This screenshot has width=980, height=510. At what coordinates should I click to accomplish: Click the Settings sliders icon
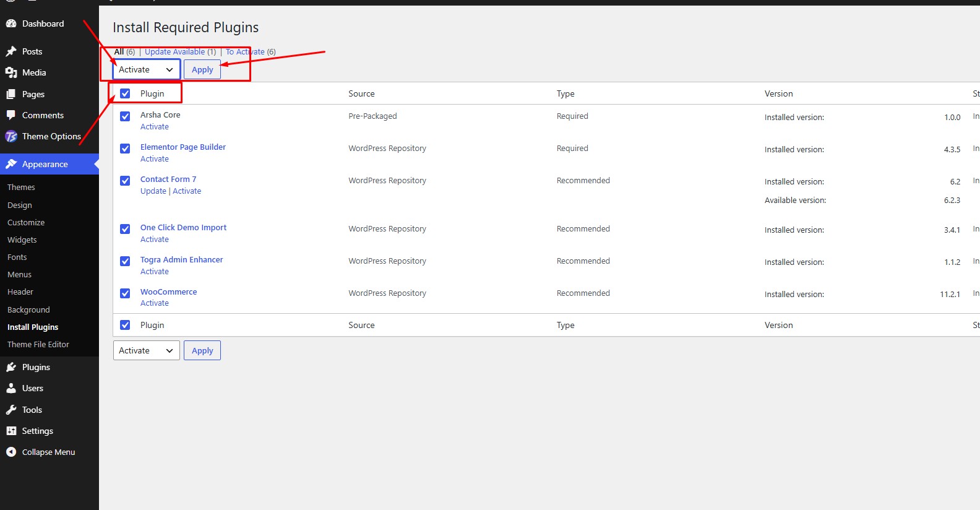tap(11, 431)
